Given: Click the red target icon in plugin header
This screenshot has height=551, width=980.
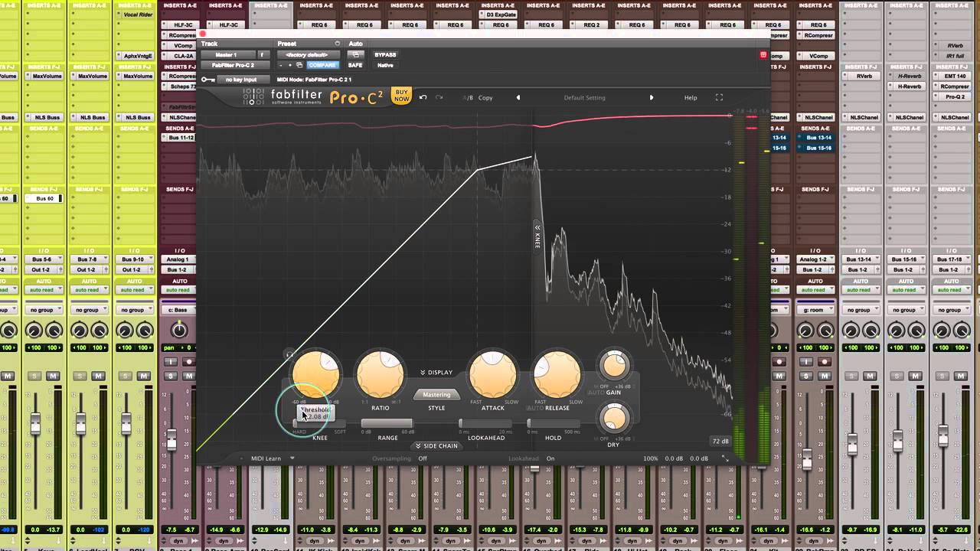Looking at the screenshot, I should click(x=763, y=55).
